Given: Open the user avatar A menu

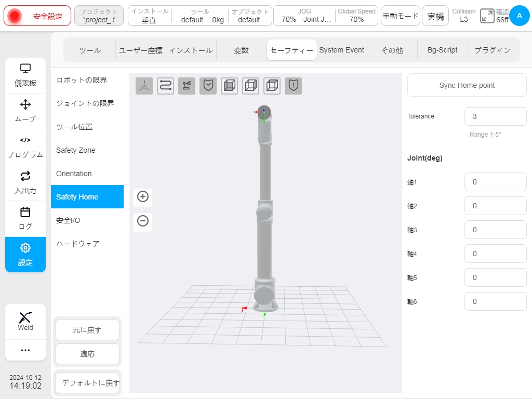Looking at the screenshot, I should [x=519, y=16].
